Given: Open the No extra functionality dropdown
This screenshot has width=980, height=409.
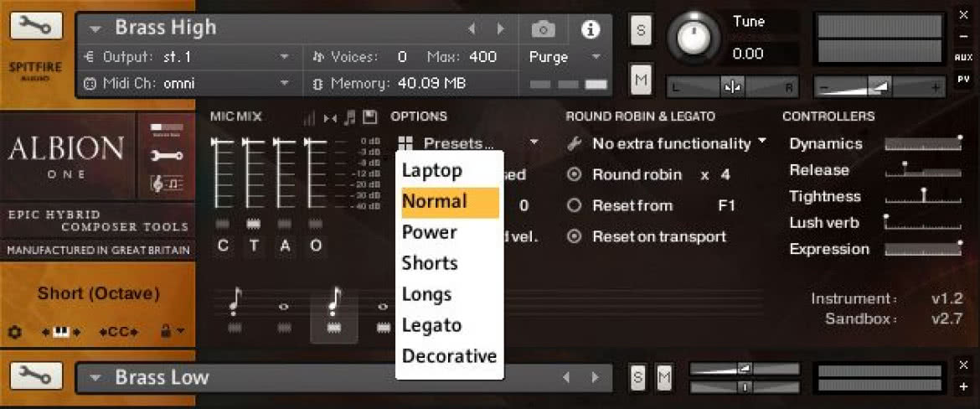Looking at the screenshot, I should 761,142.
